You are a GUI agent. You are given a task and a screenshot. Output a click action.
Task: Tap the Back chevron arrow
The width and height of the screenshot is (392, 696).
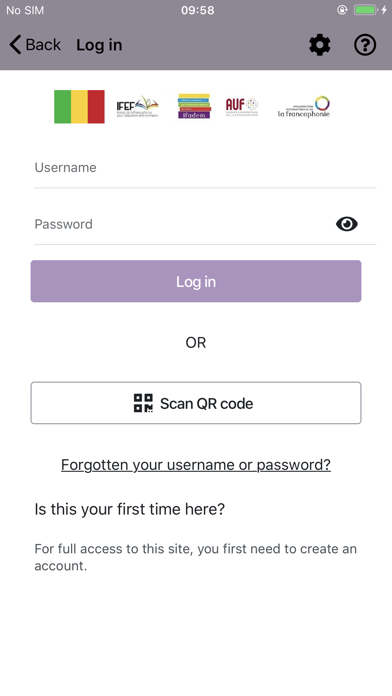pyautogui.click(x=15, y=45)
